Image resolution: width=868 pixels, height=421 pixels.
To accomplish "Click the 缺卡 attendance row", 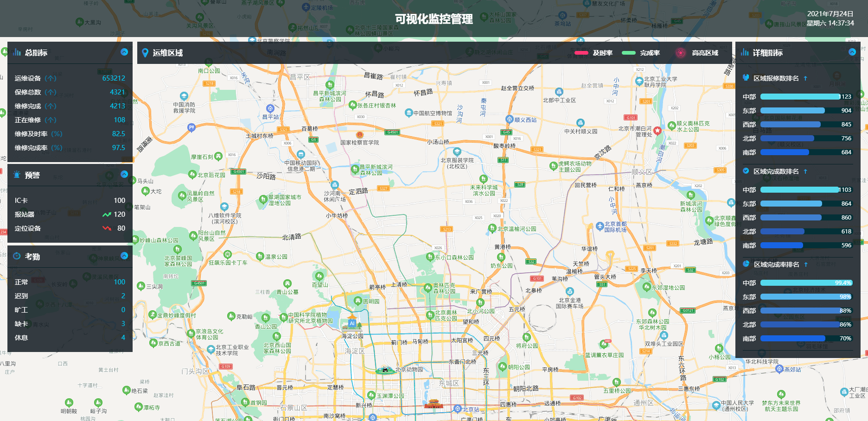I will point(70,324).
